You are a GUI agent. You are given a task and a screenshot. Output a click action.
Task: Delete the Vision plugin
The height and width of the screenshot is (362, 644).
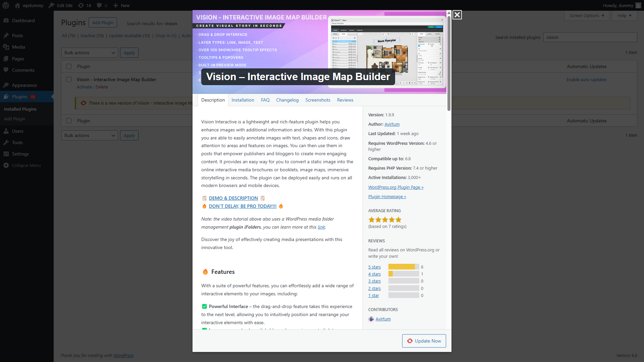[x=102, y=87]
